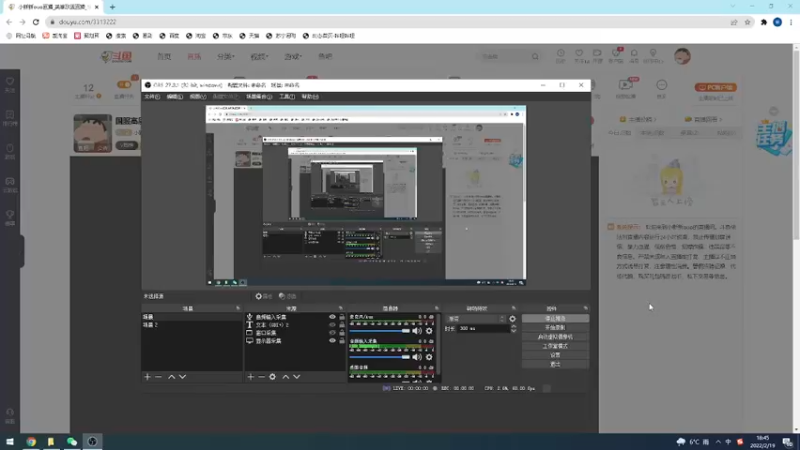Remove the source with the Sources minus icon
The width and height of the screenshot is (800, 450).
pyautogui.click(x=261, y=377)
